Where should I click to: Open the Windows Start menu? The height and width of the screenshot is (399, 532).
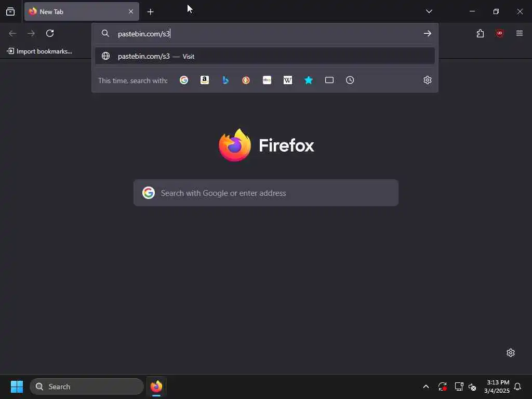coord(17,387)
